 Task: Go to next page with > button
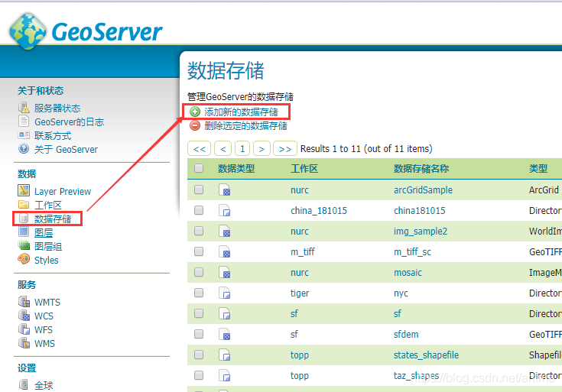262,149
